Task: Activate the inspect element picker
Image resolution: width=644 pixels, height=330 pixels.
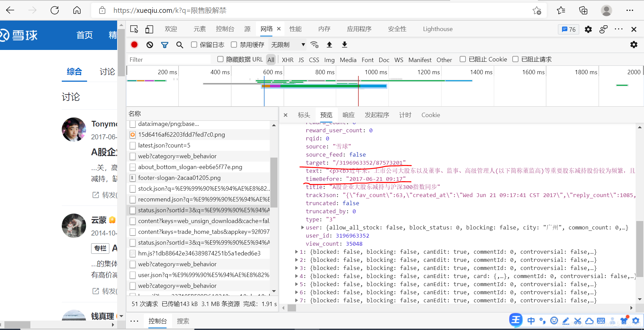Action: click(134, 29)
